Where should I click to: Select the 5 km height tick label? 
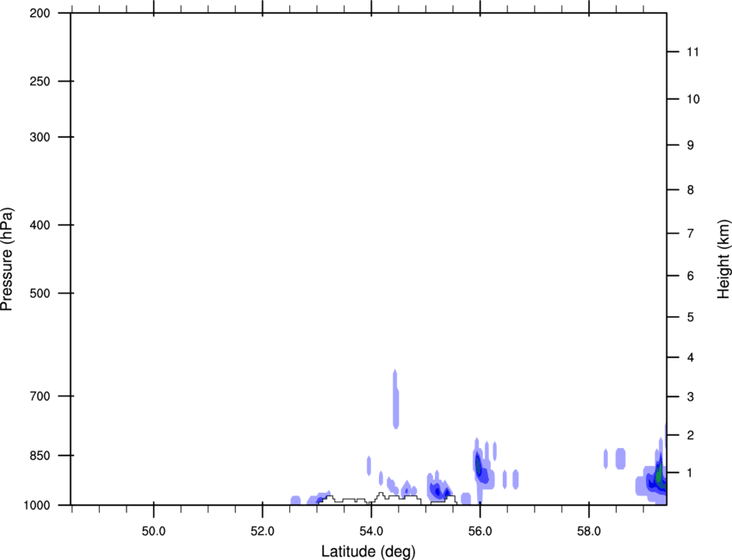click(690, 318)
